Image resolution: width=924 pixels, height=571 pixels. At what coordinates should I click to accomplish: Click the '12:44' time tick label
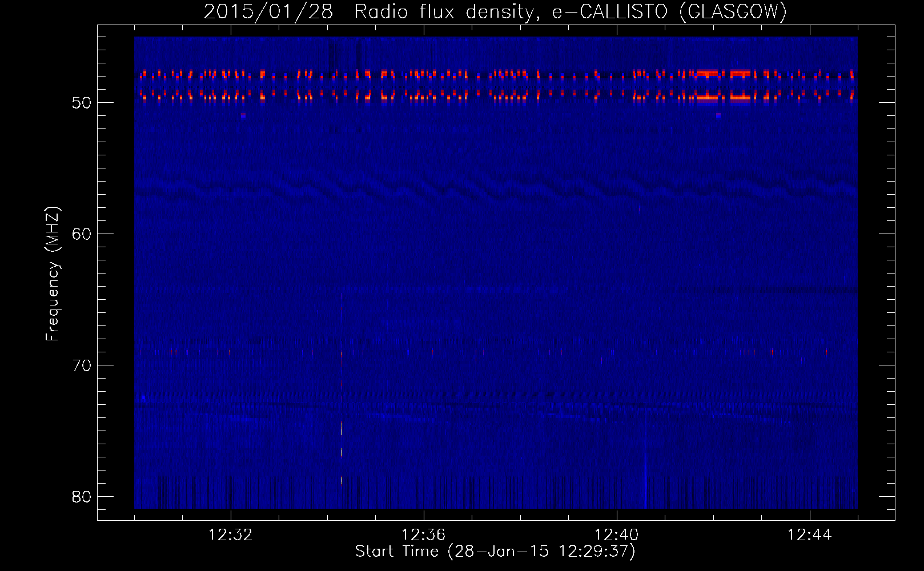[810, 535]
